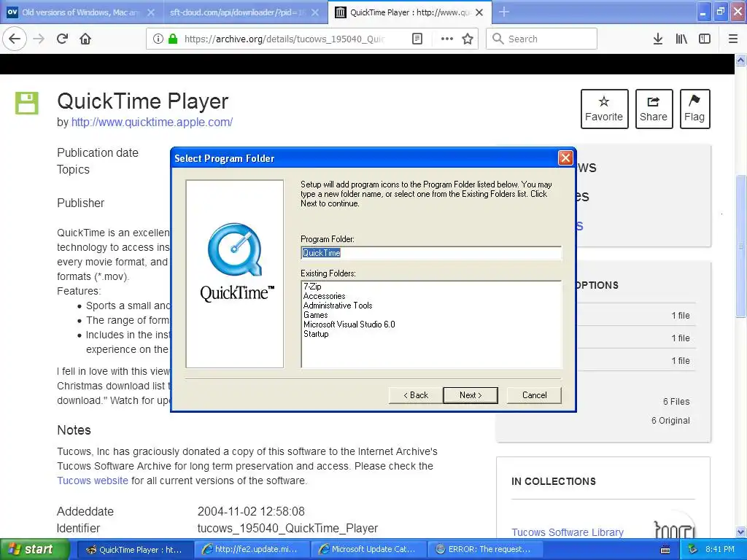Toggle reader view icon in address bar
747x560 pixels.
417,39
